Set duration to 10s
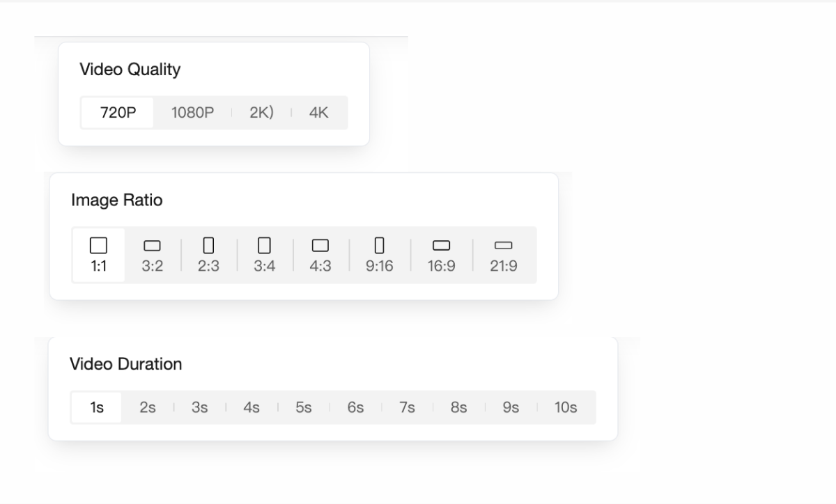 pos(566,408)
